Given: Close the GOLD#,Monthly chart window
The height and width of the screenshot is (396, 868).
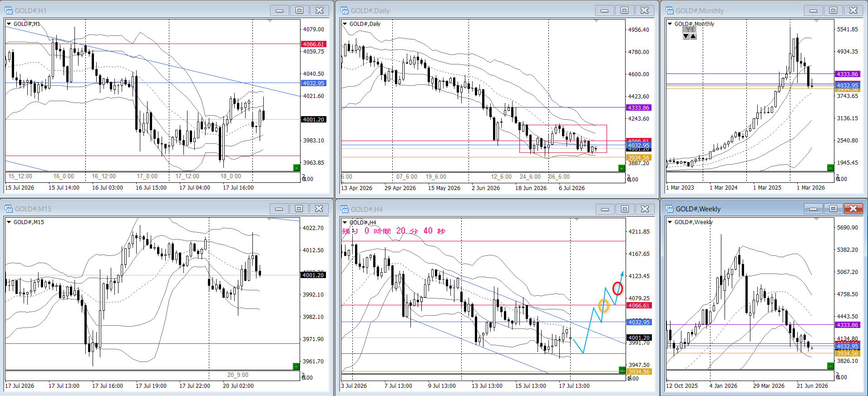Looking at the screenshot, I should 853,10.
